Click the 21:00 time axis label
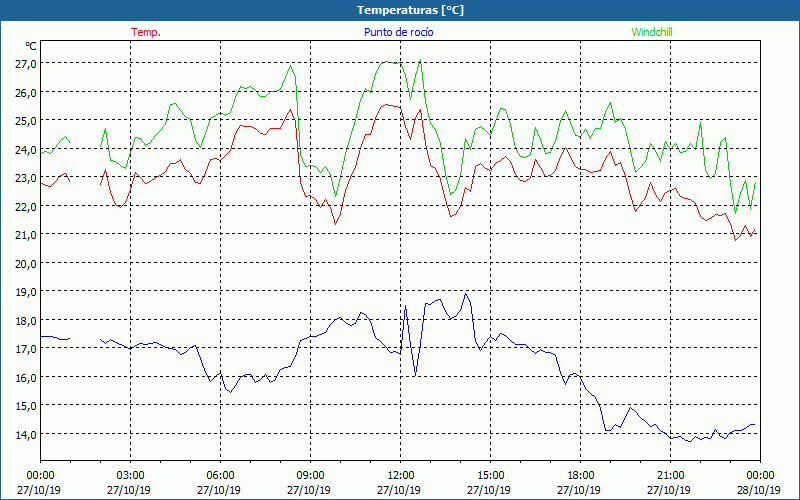 pyautogui.click(x=670, y=476)
